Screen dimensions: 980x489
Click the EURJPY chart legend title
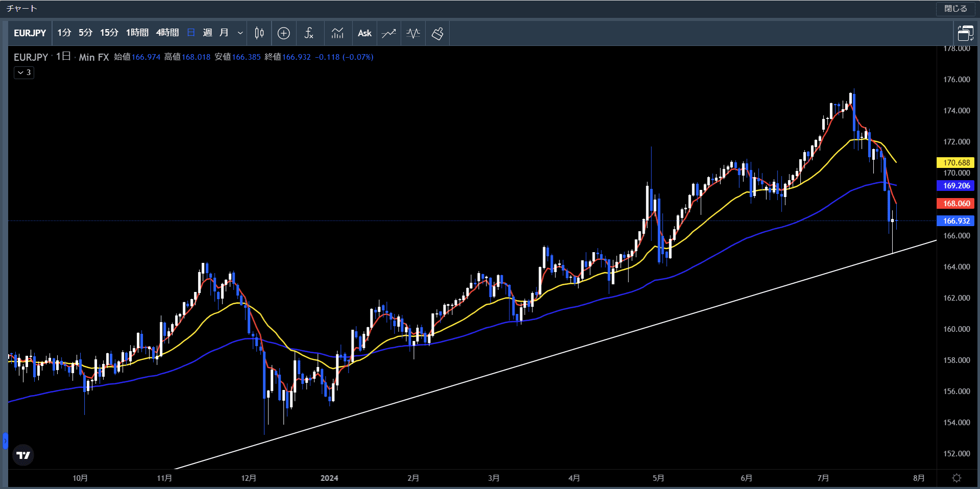(31, 57)
